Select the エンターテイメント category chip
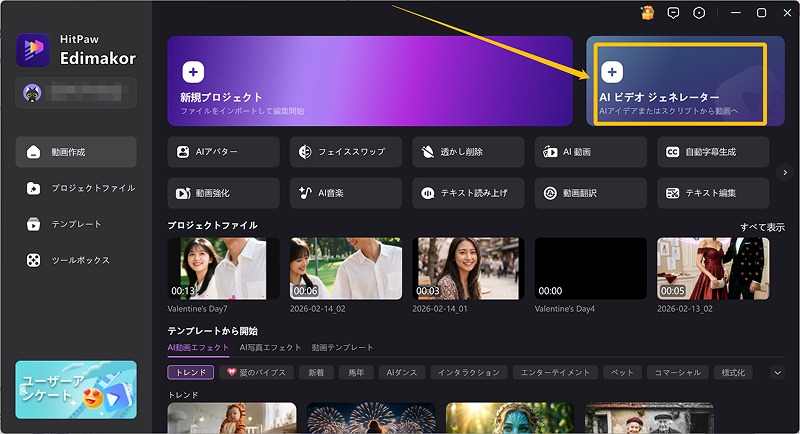 click(x=555, y=373)
